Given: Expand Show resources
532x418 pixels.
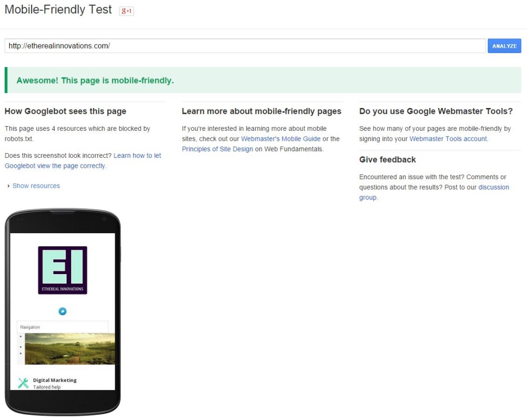Looking at the screenshot, I should click(35, 186).
